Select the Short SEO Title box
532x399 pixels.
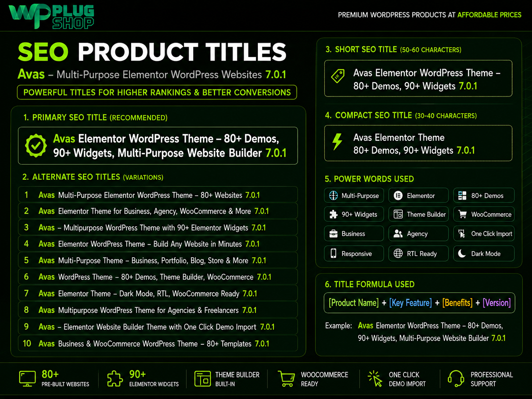(x=418, y=79)
